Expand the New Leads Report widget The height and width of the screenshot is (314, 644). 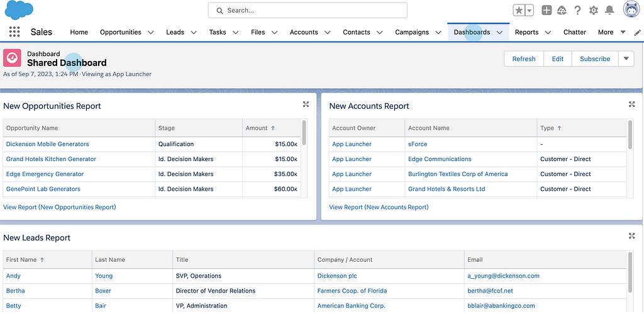coord(631,236)
